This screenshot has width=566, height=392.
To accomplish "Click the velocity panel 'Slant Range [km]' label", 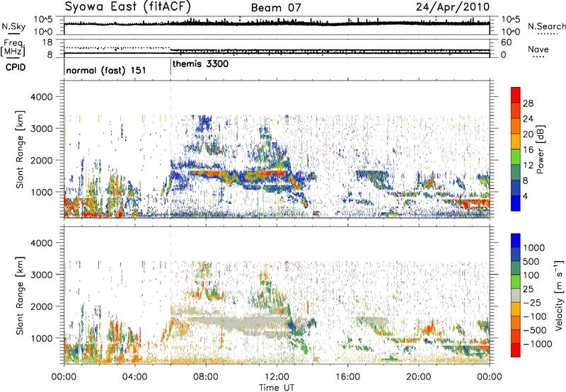I will pos(20,296).
